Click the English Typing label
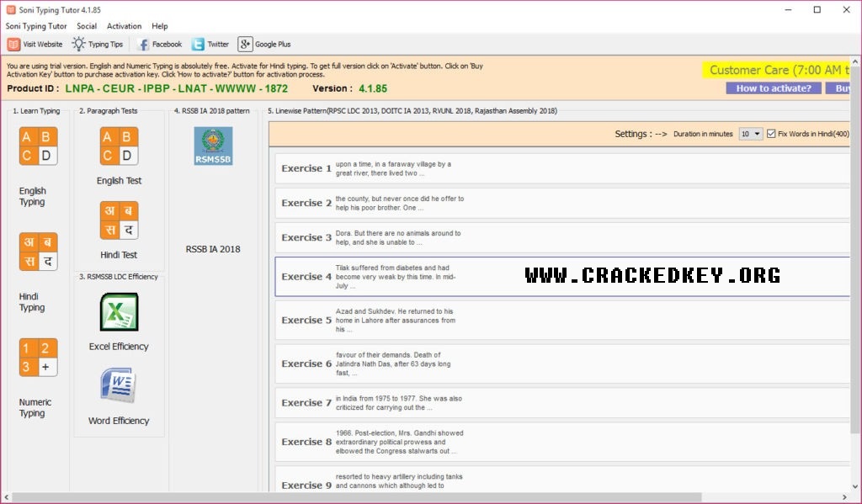 (33, 196)
